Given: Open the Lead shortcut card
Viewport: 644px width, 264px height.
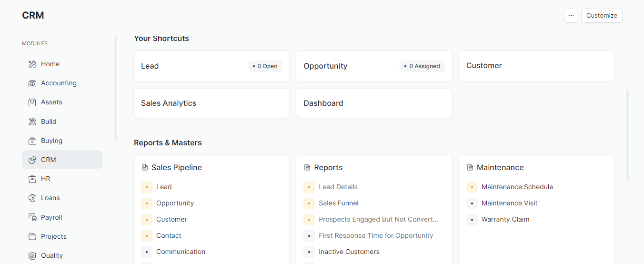Looking at the screenshot, I should tap(211, 66).
